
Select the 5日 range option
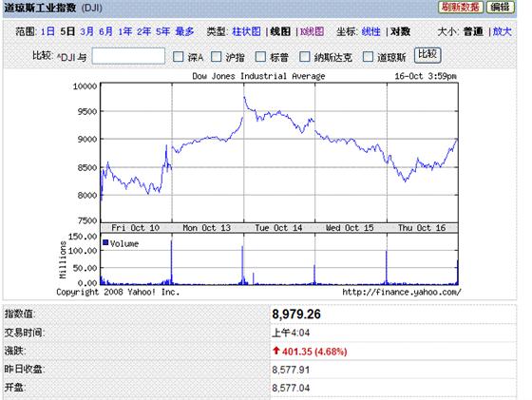pyautogui.click(x=67, y=31)
